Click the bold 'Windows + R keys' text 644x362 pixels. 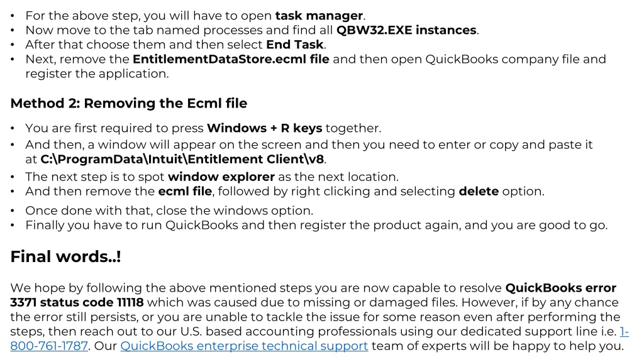[x=265, y=128]
